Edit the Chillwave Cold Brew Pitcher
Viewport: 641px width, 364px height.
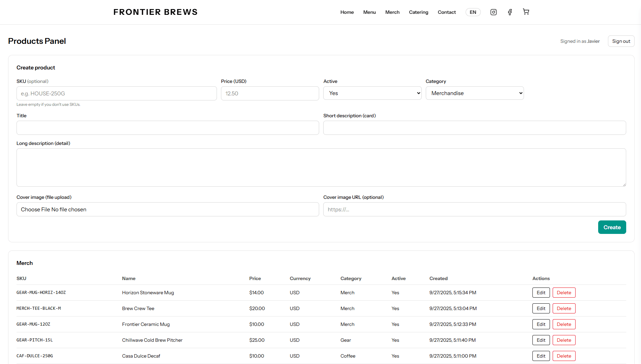[541, 340]
